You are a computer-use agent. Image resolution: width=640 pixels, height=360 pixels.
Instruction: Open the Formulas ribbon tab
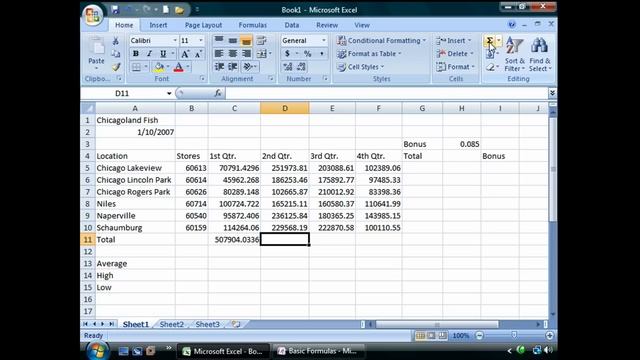click(253, 25)
